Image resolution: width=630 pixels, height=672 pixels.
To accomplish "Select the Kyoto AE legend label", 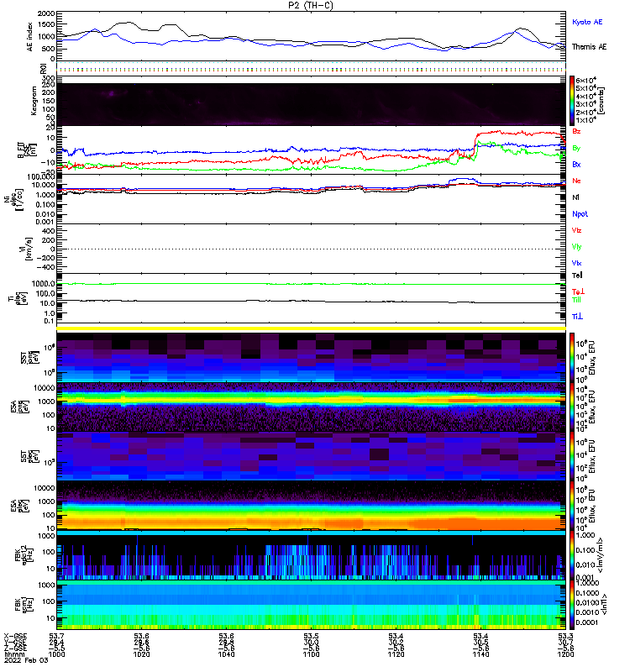I will (x=586, y=22).
